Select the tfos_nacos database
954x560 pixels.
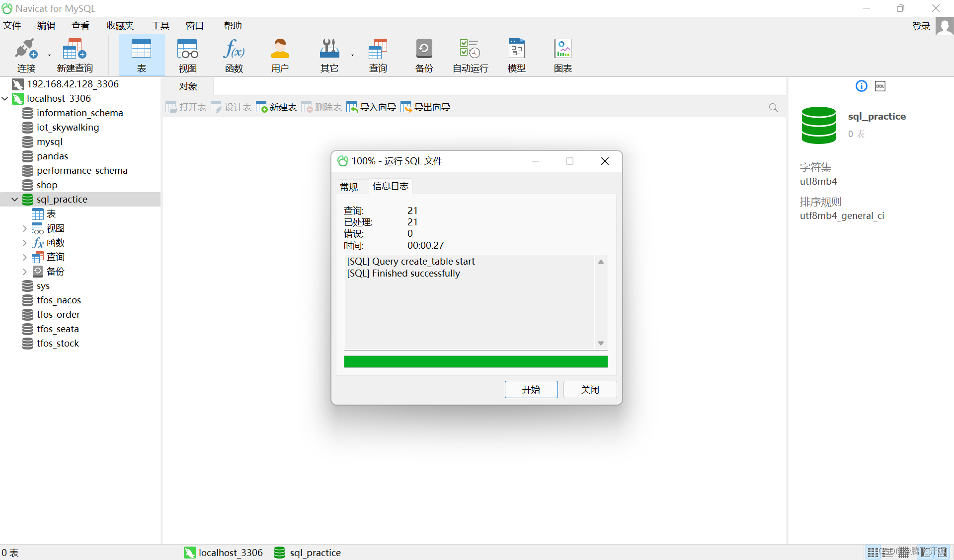coord(59,300)
